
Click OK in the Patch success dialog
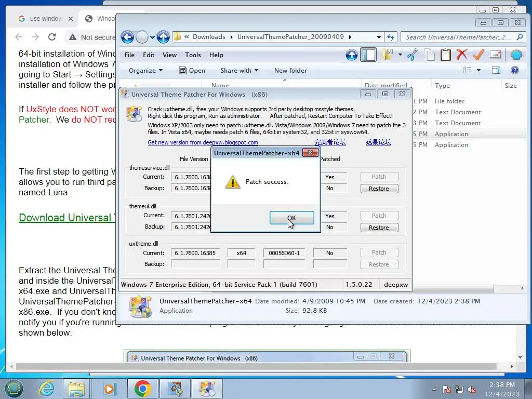tap(292, 218)
